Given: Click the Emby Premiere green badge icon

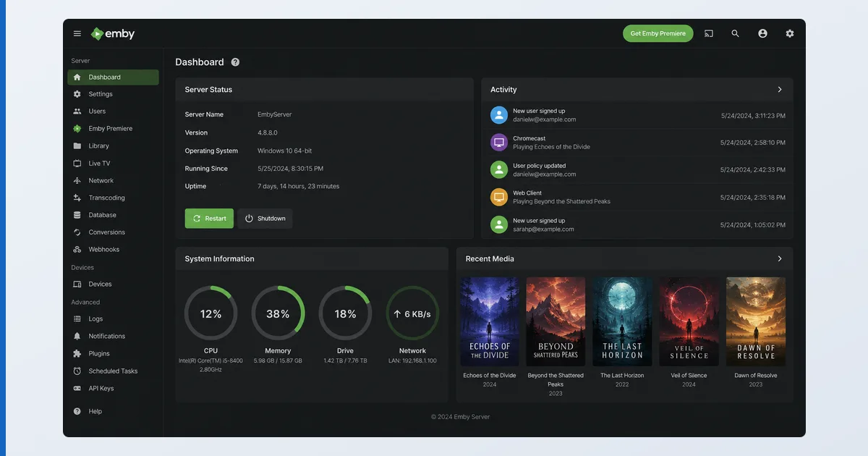Looking at the screenshot, I should pyautogui.click(x=77, y=129).
